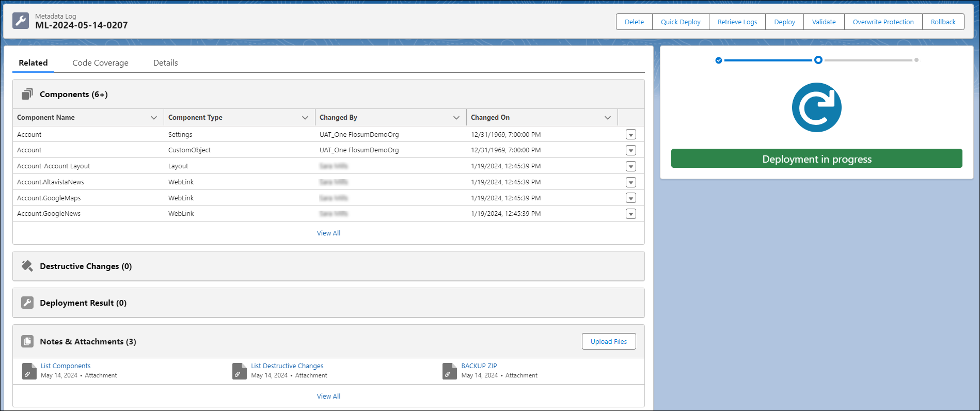Click the Upload Files button
980x411 pixels.
[x=609, y=341]
